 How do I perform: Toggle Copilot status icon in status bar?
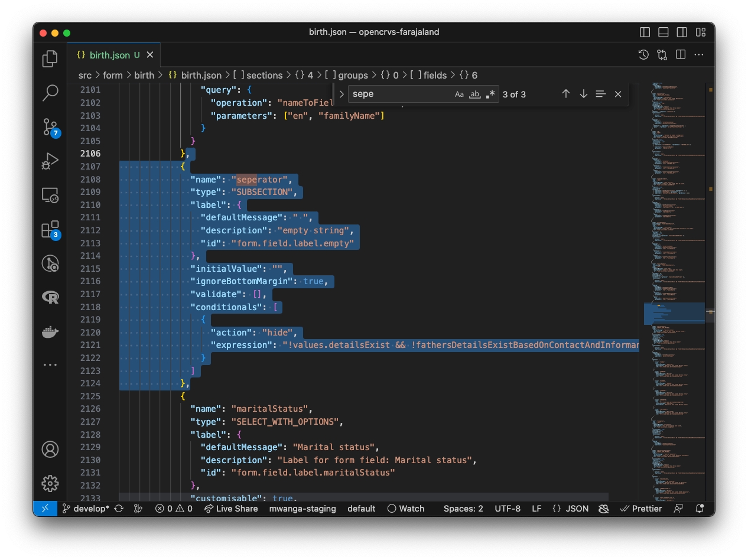(x=603, y=509)
